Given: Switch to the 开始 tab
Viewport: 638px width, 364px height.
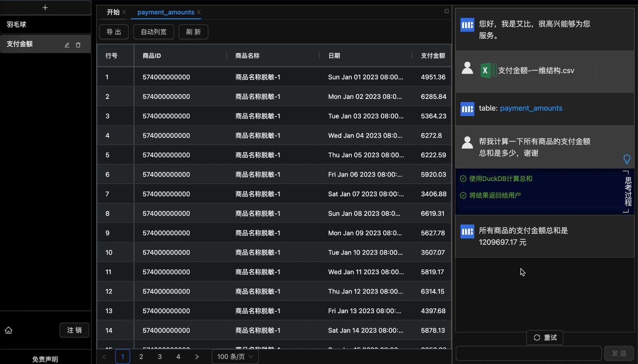Looking at the screenshot, I should pyautogui.click(x=113, y=12).
